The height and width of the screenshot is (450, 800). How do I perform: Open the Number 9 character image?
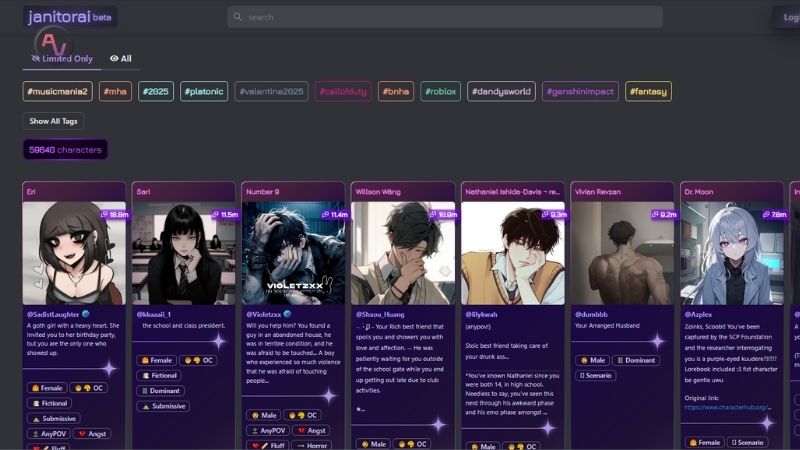point(293,253)
